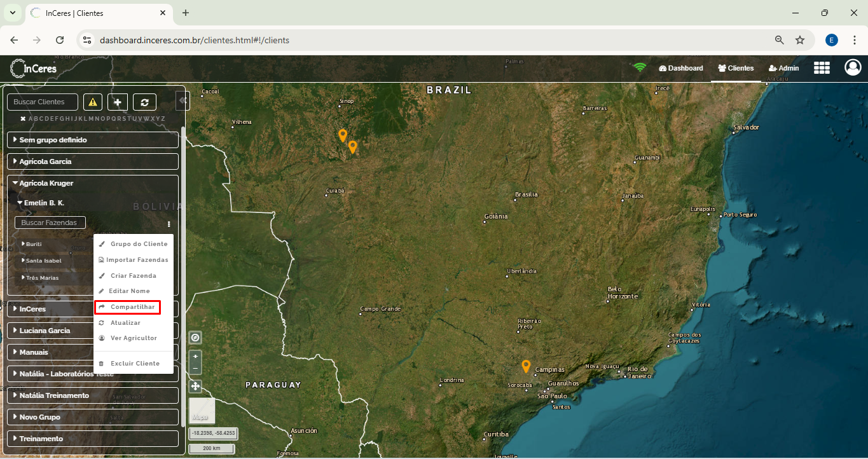This screenshot has width=868, height=459.
Task: Click the 200 km scale indicator
Action: point(212,449)
